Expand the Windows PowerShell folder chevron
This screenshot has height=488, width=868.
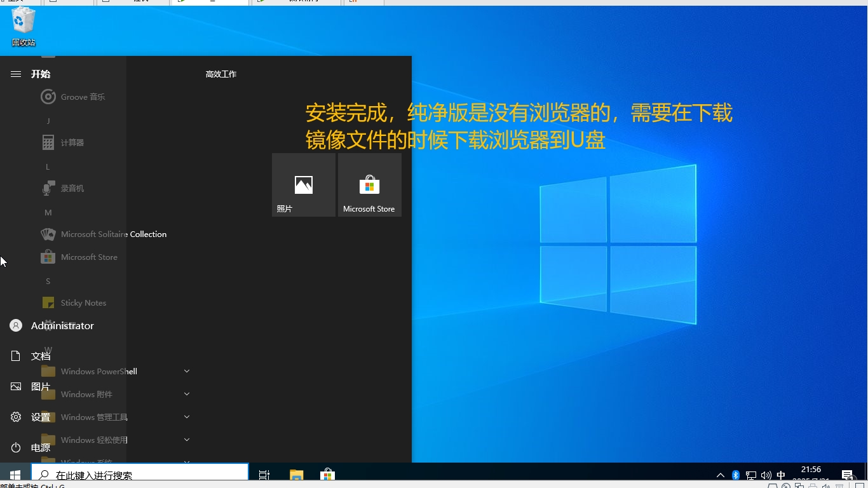click(187, 371)
